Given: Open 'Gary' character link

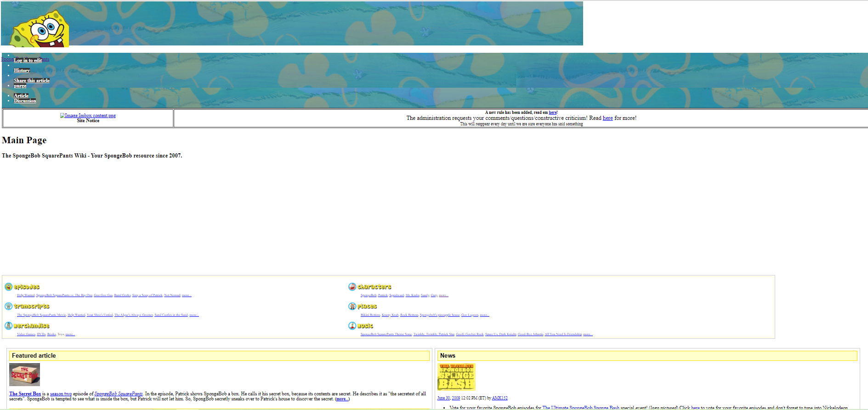Looking at the screenshot, I should (x=434, y=295).
